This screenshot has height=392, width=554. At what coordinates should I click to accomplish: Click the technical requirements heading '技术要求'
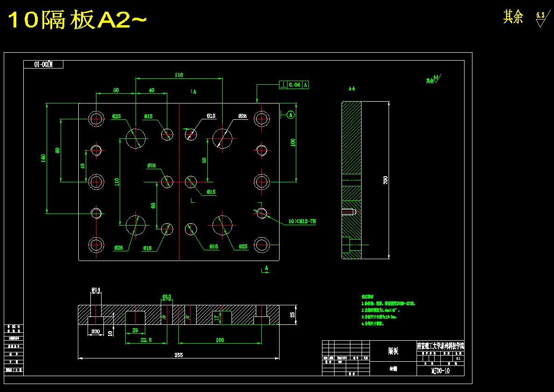tap(368, 296)
